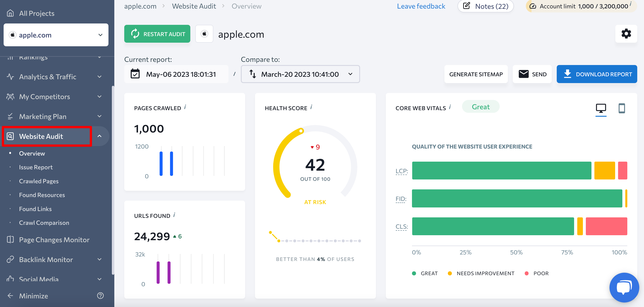Click the Website Audit magnifier icon

[x=10, y=136]
